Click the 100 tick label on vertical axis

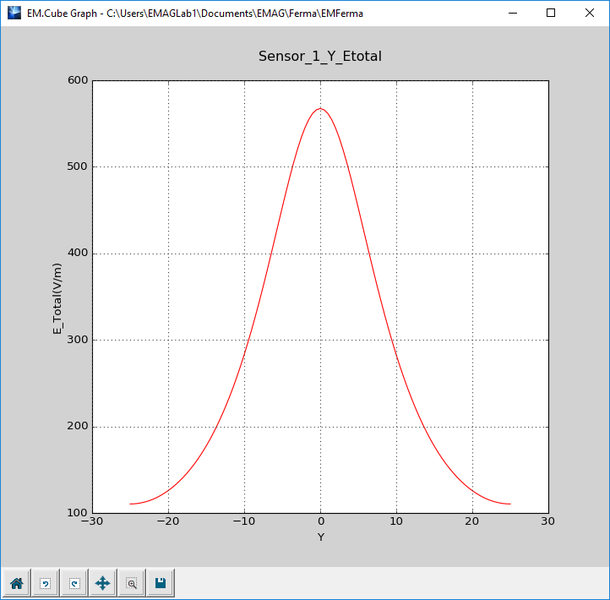pos(75,513)
